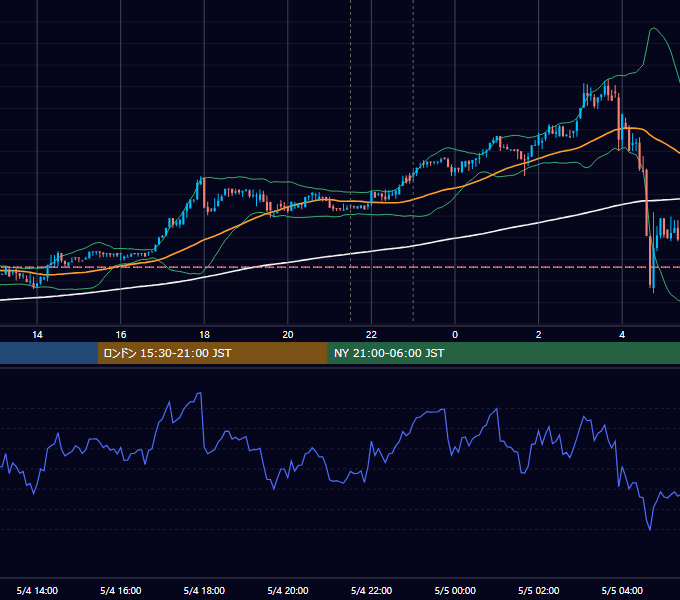Click the 14 hour axis label

coord(37,335)
